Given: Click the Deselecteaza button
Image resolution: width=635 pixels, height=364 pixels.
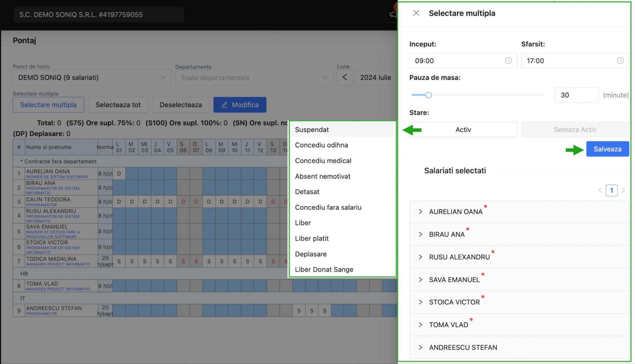Looking at the screenshot, I should click(x=181, y=105).
